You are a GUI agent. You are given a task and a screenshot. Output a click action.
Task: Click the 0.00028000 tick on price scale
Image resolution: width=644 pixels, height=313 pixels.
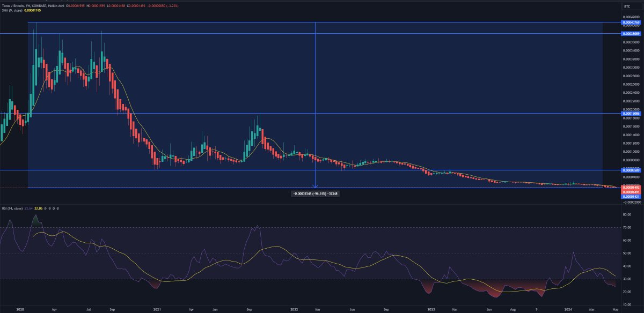632,76
